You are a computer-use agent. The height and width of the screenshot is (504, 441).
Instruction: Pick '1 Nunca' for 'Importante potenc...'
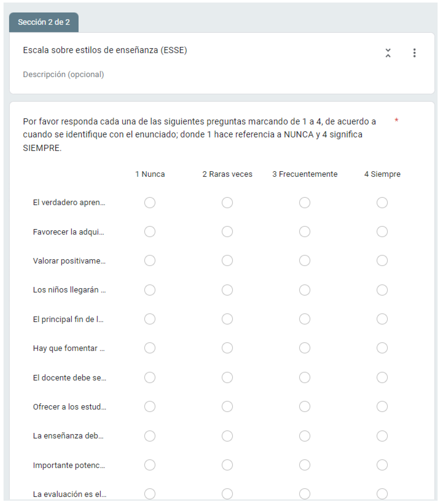point(150,465)
